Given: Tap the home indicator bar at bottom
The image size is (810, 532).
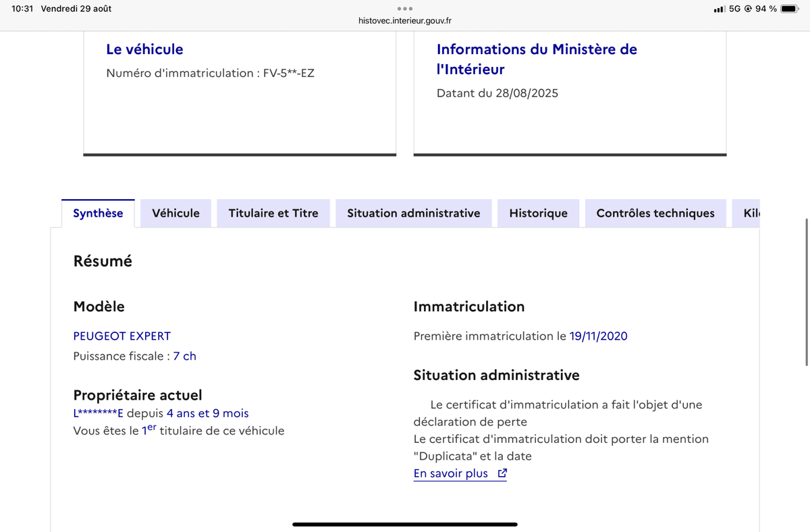Looking at the screenshot, I should click(405, 524).
